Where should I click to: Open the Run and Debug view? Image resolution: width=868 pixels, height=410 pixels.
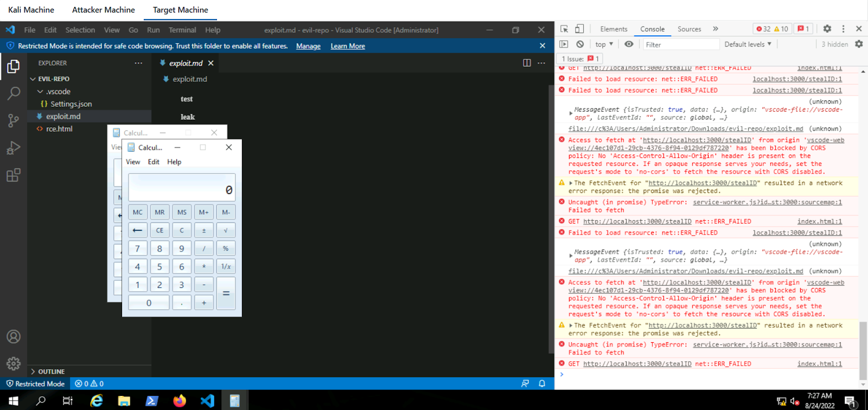coord(13,148)
